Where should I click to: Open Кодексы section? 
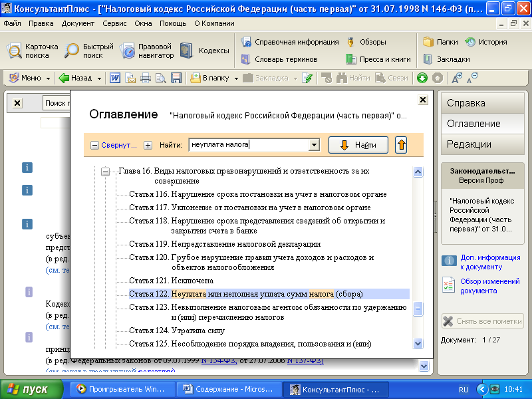[x=205, y=51]
